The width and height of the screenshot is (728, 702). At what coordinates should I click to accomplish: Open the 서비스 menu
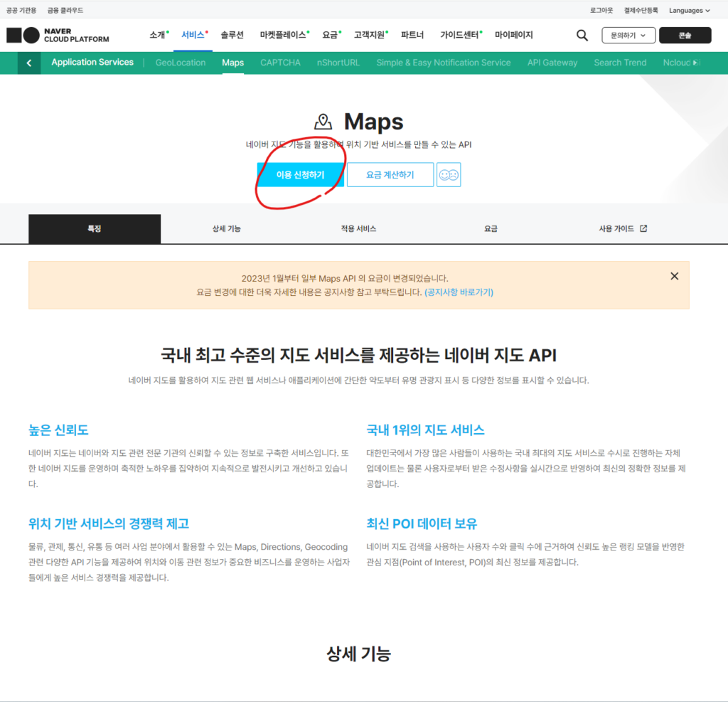[193, 35]
